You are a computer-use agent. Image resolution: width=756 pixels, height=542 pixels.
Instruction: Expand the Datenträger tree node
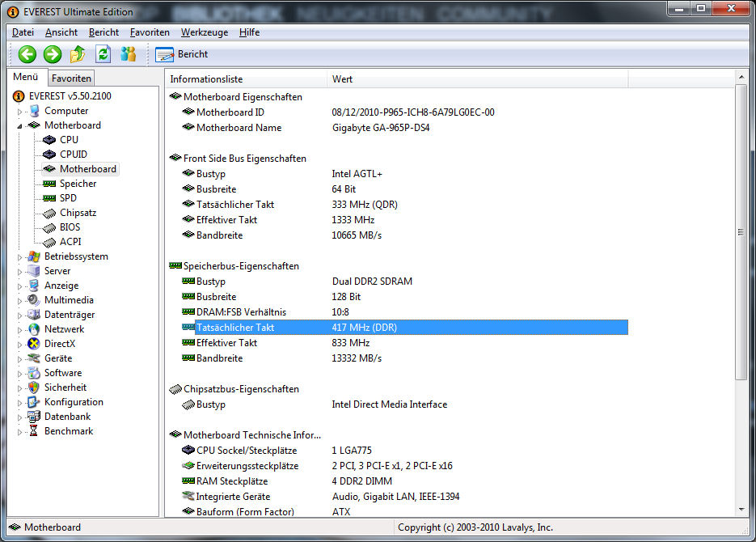click(x=19, y=315)
